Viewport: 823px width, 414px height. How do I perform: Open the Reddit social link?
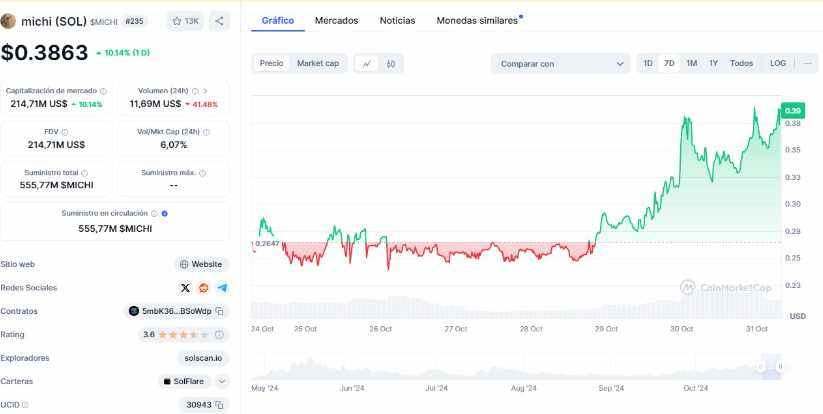click(x=204, y=288)
